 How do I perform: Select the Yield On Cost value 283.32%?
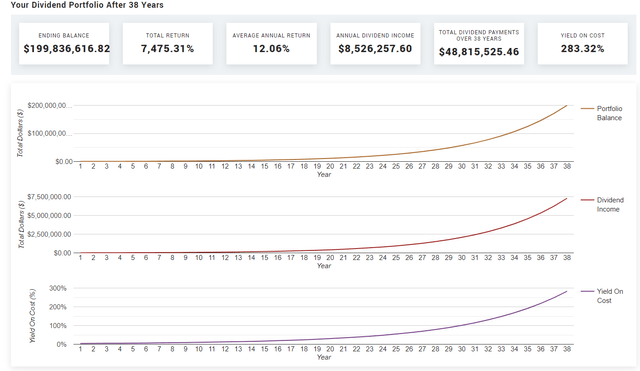click(582, 49)
